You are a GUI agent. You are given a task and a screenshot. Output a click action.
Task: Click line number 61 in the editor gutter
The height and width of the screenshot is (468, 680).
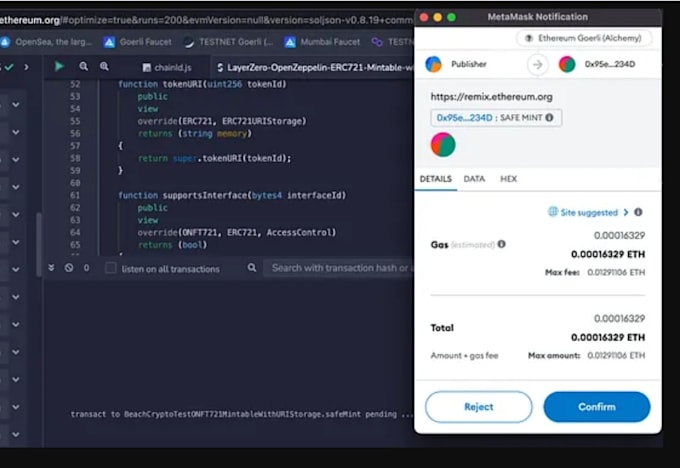pos(75,195)
